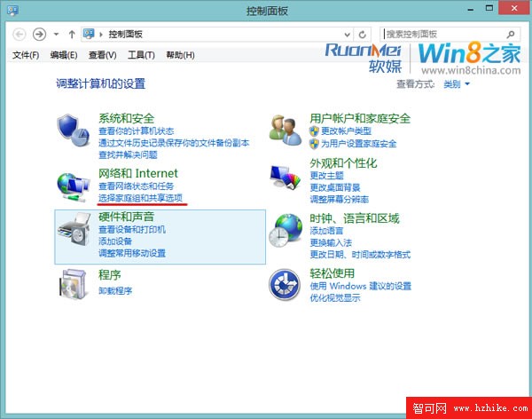The height and width of the screenshot is (419, 532).
Task: Click shield icon beside 更改帐户类型
Action: (x=314, y=131)
